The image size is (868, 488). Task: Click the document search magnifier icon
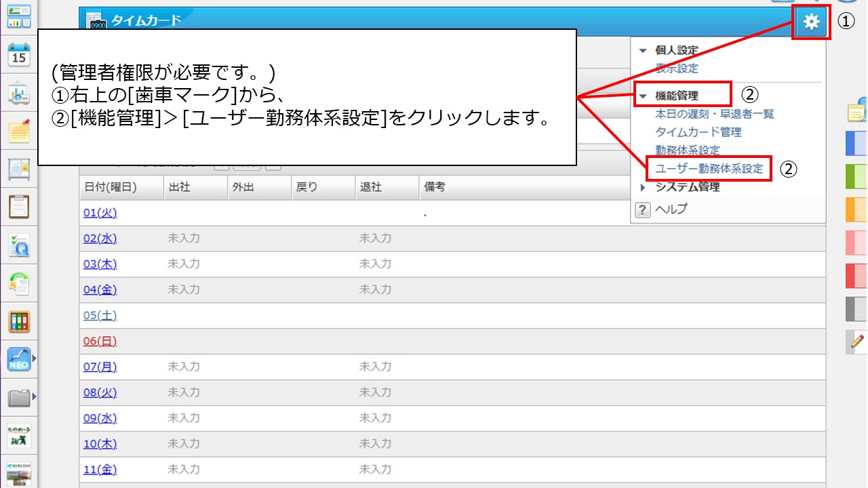[x=19, y=245]
